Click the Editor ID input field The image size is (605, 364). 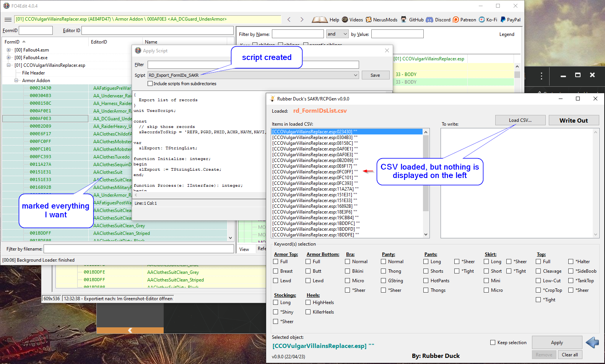157,30
